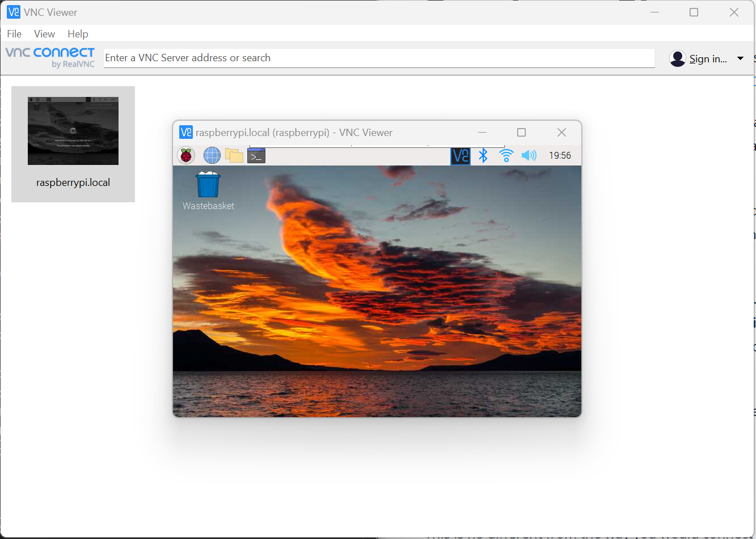Toggle Bluetooth from the Pi taskbar
The width and height of the screenshot is (756, 539).
point(483,155)
